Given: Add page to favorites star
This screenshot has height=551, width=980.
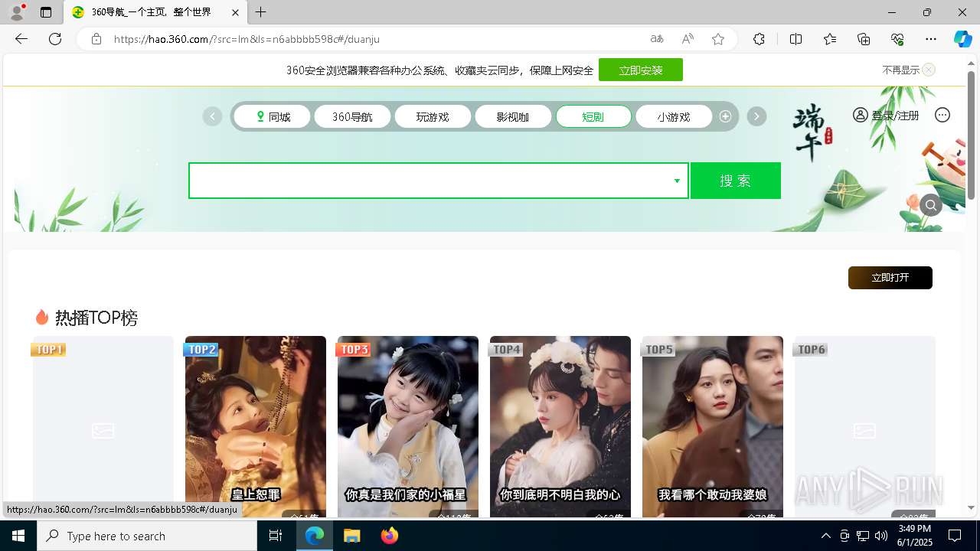Looking at the screenshot, I should point(718,39).
